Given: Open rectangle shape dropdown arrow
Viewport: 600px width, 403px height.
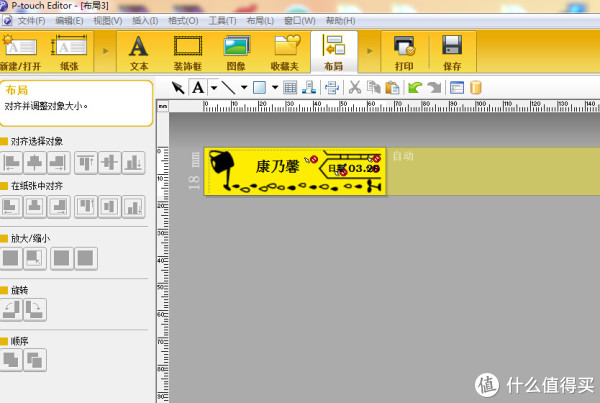Looking at the screenshot, I should pos(275,88).
